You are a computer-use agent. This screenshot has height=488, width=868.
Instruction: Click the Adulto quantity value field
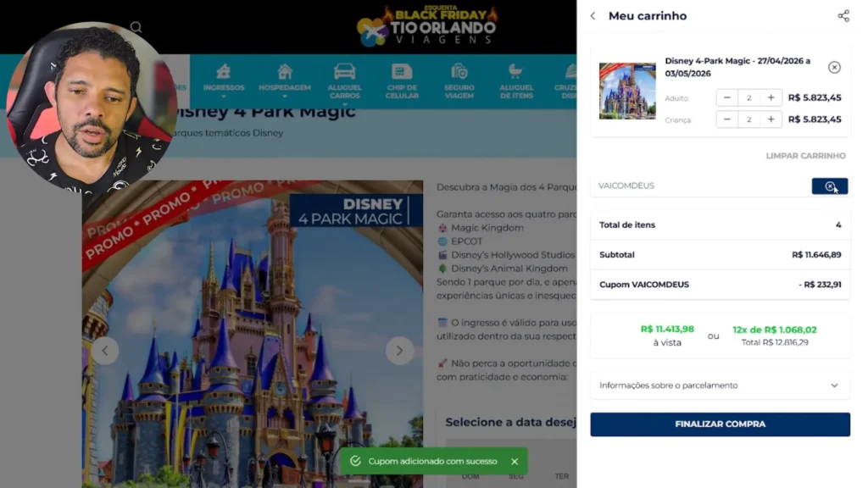click(749, 98)
